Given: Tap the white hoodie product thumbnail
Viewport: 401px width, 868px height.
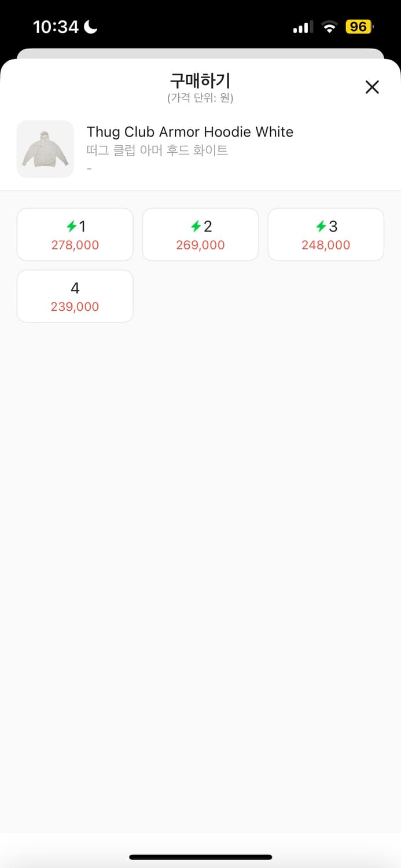Looking at the screenshot, I should 45,149.
